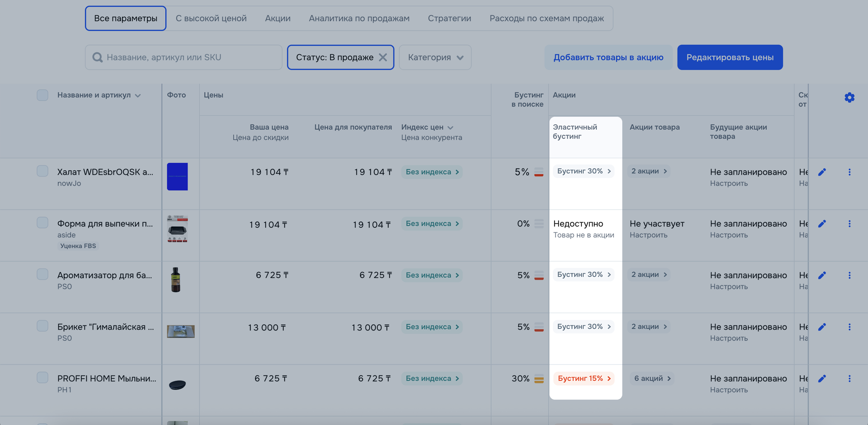Click the search magnifier icon
Screen dimensions: 868x425
tap(97, 57)
